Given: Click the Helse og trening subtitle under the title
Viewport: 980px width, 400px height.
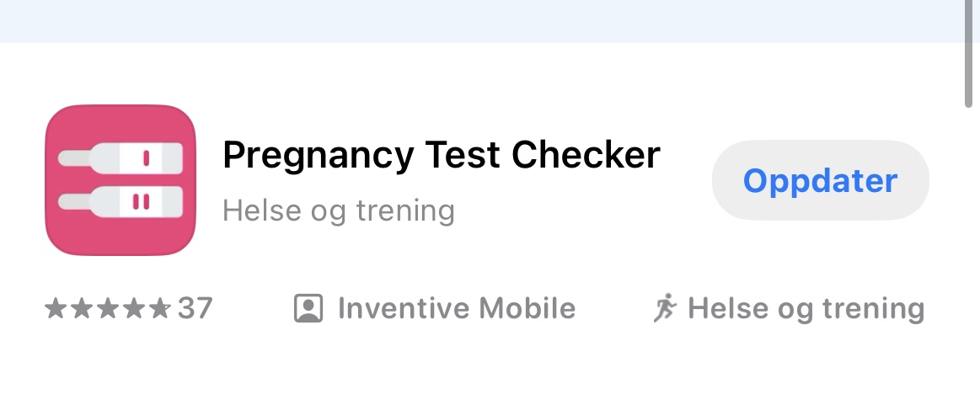Looking at the screenshot, I should pos(338,210).
